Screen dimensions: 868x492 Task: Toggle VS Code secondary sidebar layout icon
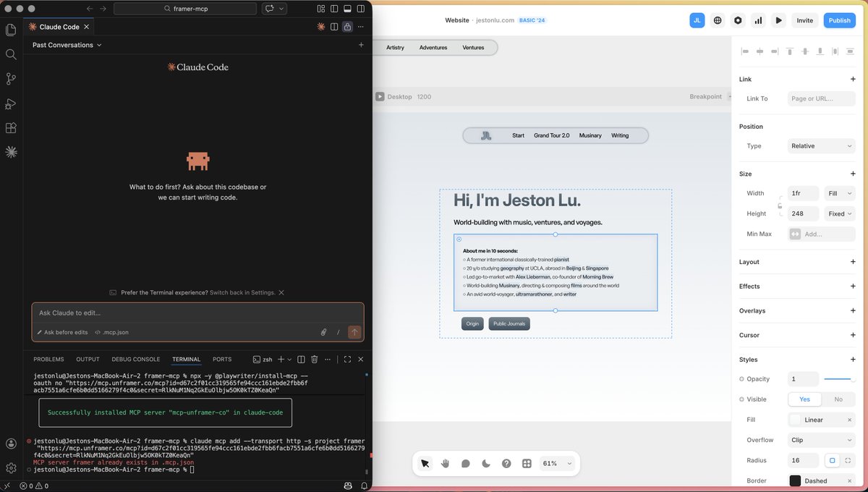tap(361, 9)
